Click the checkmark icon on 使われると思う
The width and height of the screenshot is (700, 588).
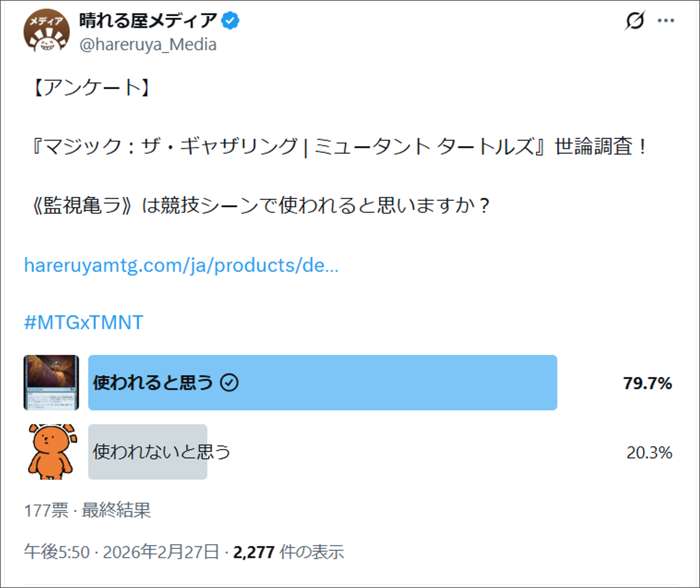[x=229, y=383]
